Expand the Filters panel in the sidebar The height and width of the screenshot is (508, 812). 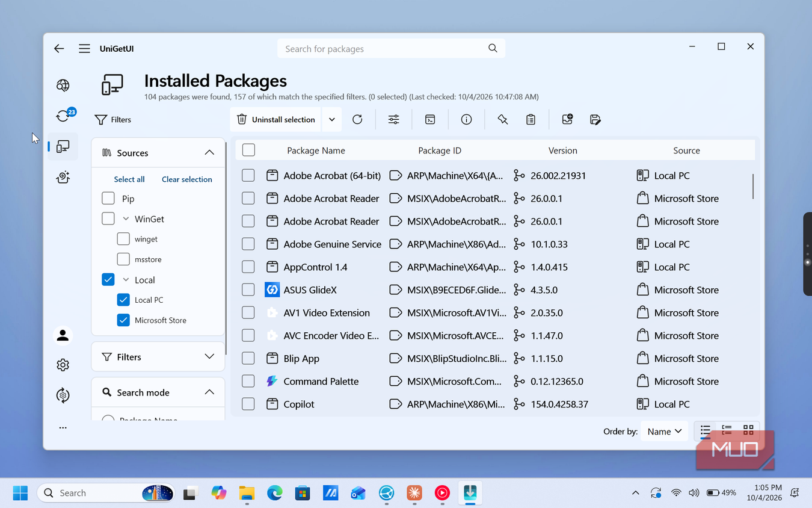[x=209, y=357]
